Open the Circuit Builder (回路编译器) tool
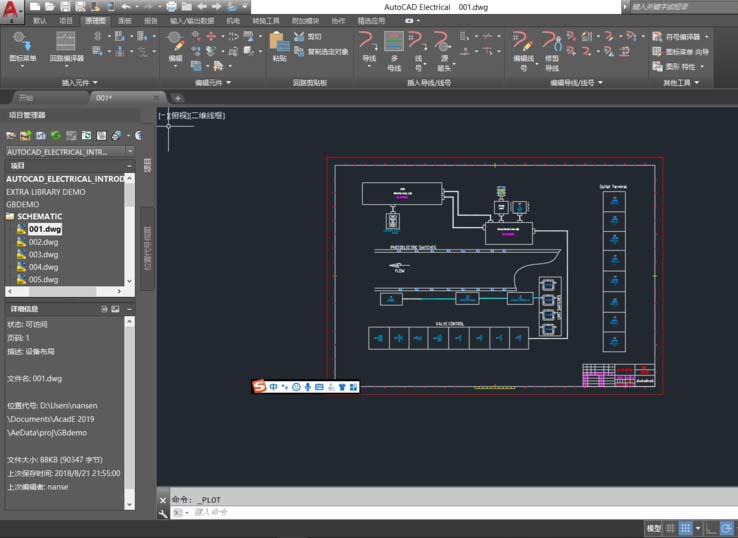The height and width of the screenshot is (538, 738). [x=66, y=47]
